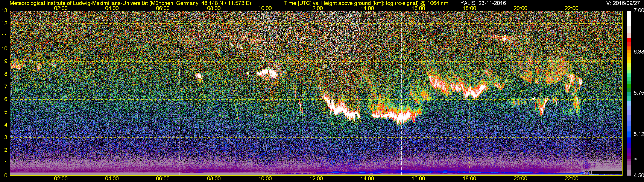This screenshot has width=644, height=182.
Task: Click the 04:00 label on the top time axis
Action: (x=112, y=8)
